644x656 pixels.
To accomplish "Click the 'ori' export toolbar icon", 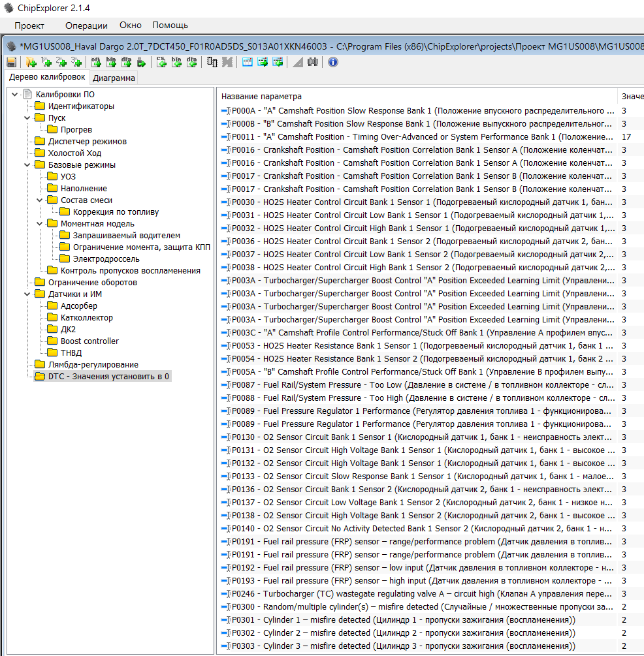I will tap(95, 62).
